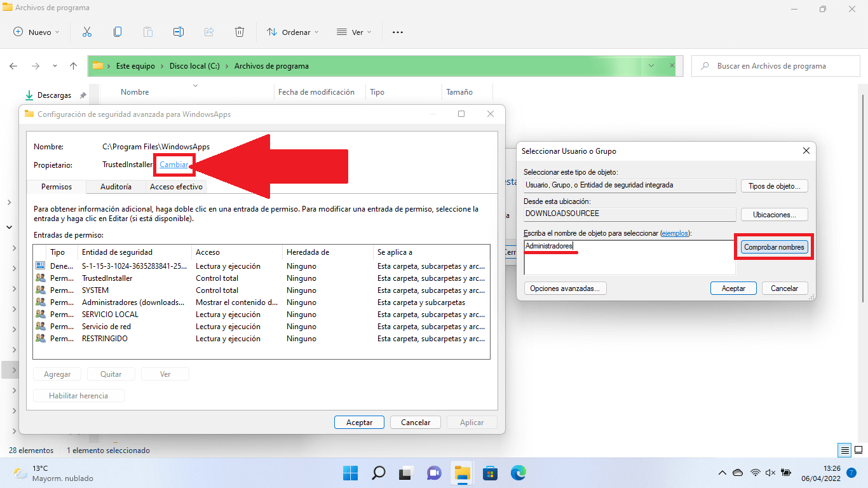
Task: Click Disco local (C:) in address bar
Action: tap(194, 66)
